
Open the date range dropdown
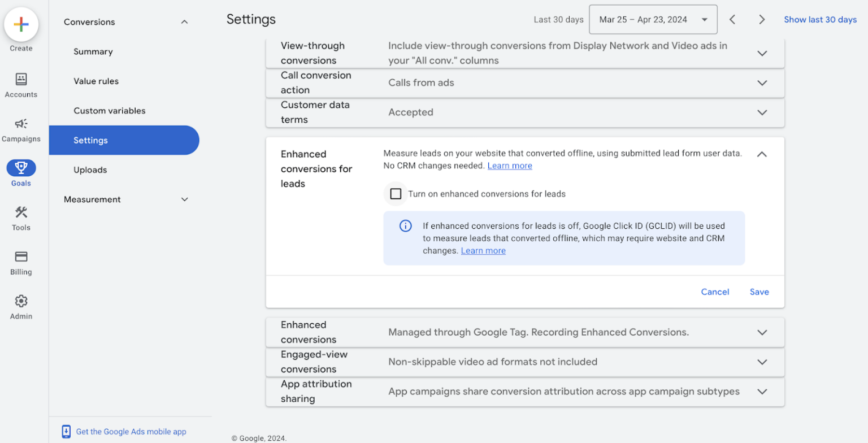653,19
